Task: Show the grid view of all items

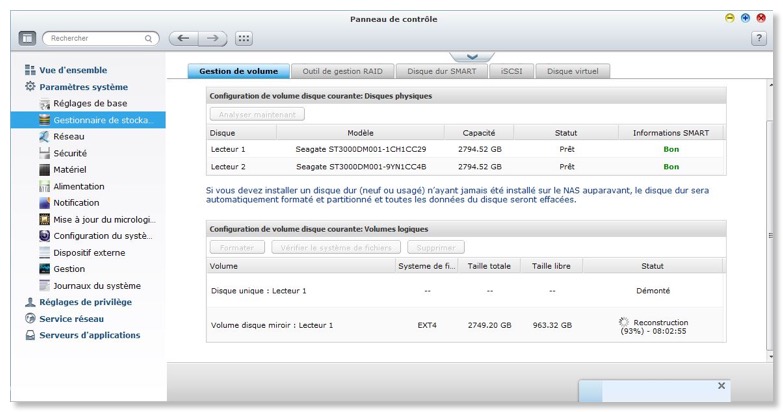Action: coord(244,38)
